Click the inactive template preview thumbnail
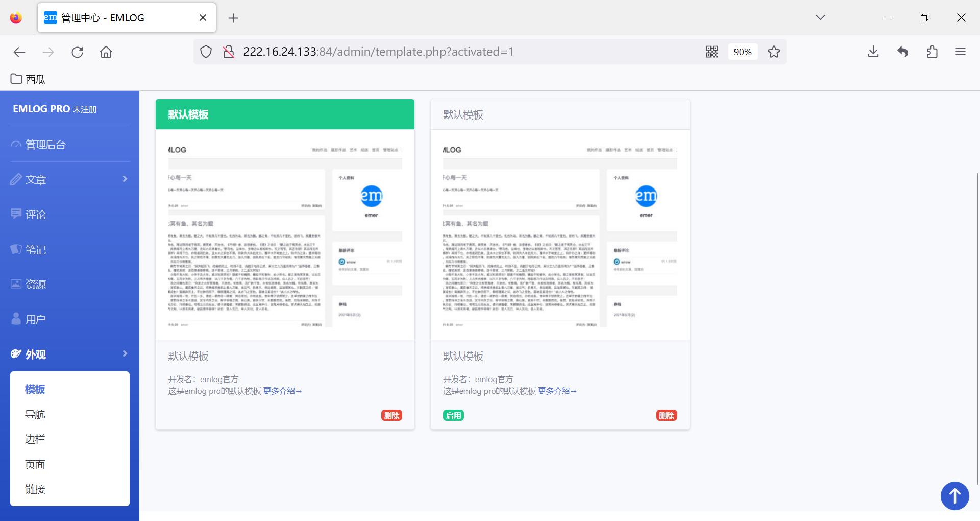 [560, 235]
